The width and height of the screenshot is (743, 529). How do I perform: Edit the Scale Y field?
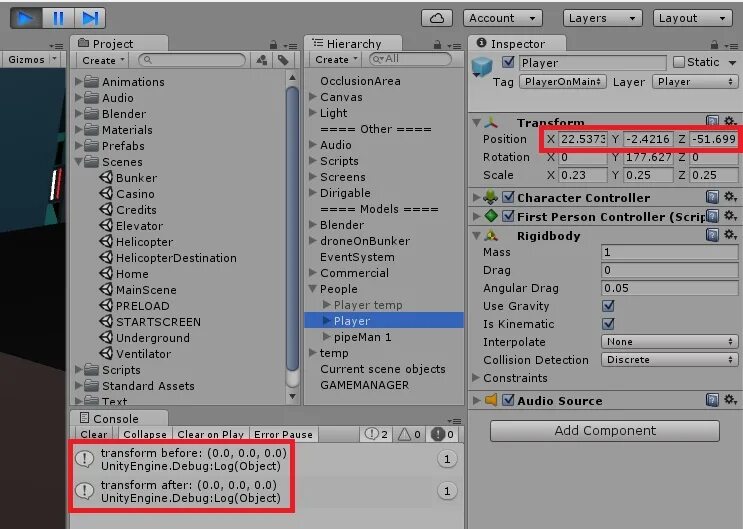(x=648, y=175)
